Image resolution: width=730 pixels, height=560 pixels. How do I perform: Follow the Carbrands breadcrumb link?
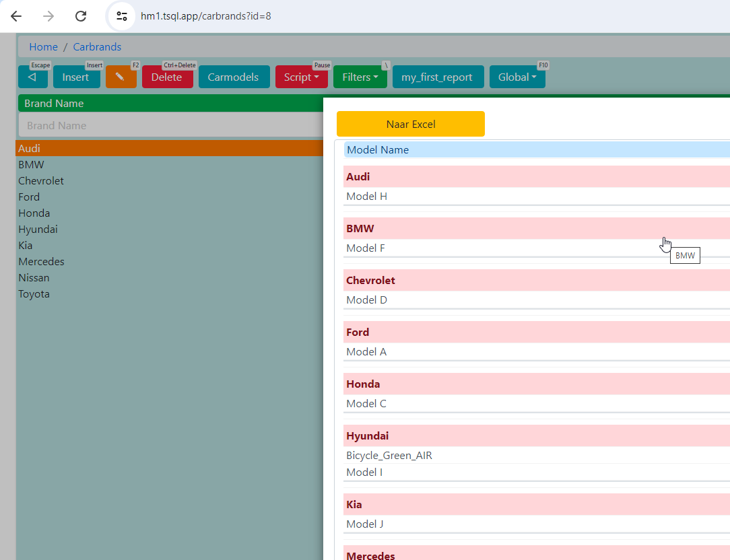pyautogui.click(x=97, y=47)
